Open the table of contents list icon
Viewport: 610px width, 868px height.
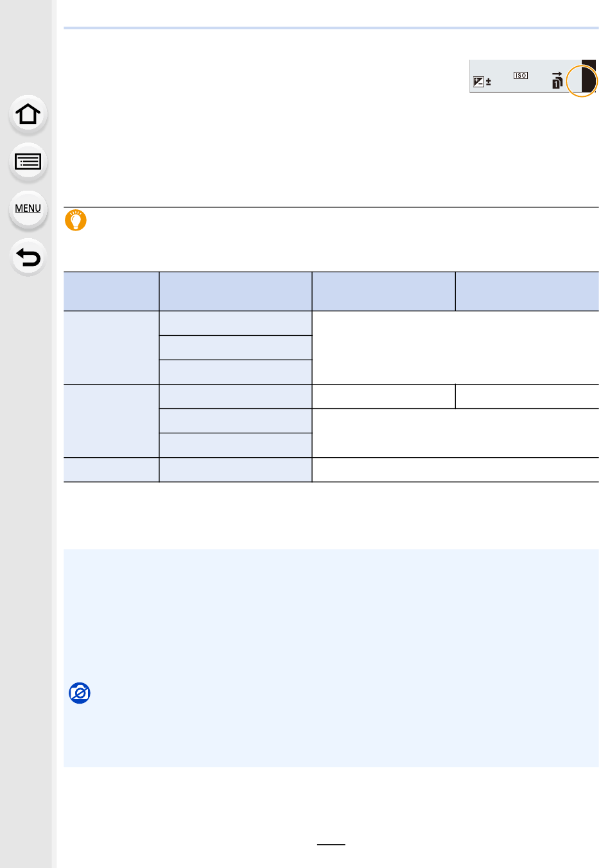point(28,162)
